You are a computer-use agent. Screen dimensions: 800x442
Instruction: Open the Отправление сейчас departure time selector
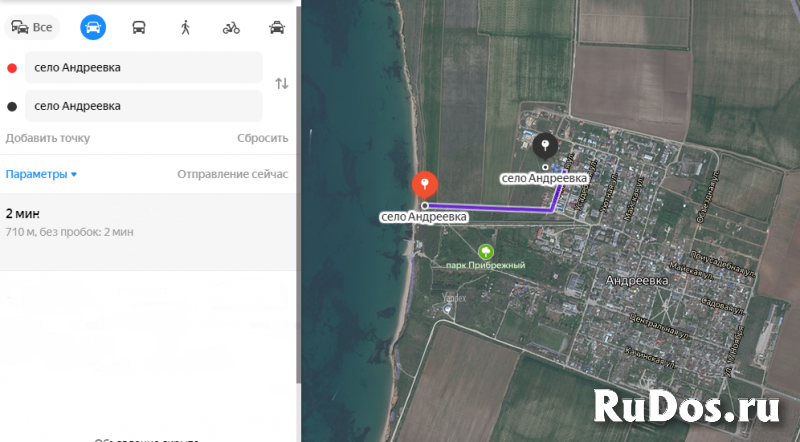tap(232, 174)
